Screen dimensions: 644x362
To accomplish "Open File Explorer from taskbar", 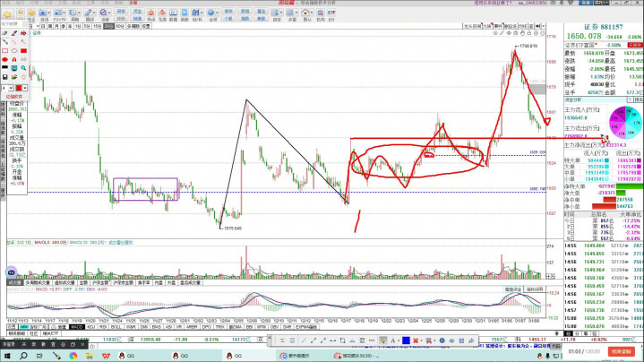I will pyautogui.click(x=90, y=356).
